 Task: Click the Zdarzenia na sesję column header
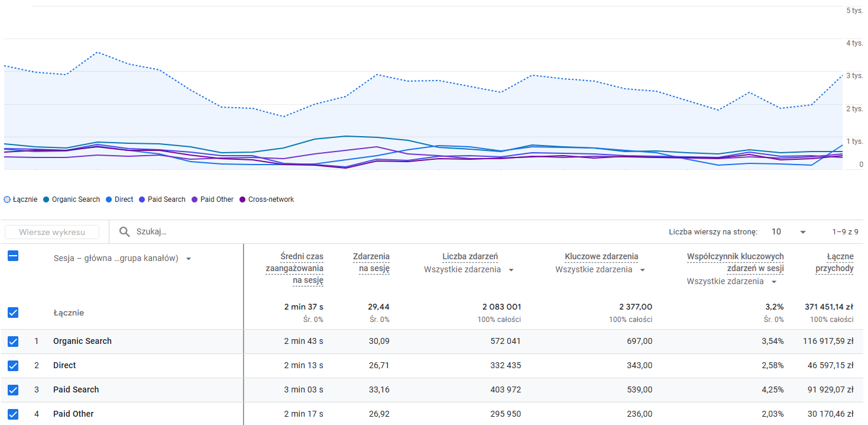point(371,262)
